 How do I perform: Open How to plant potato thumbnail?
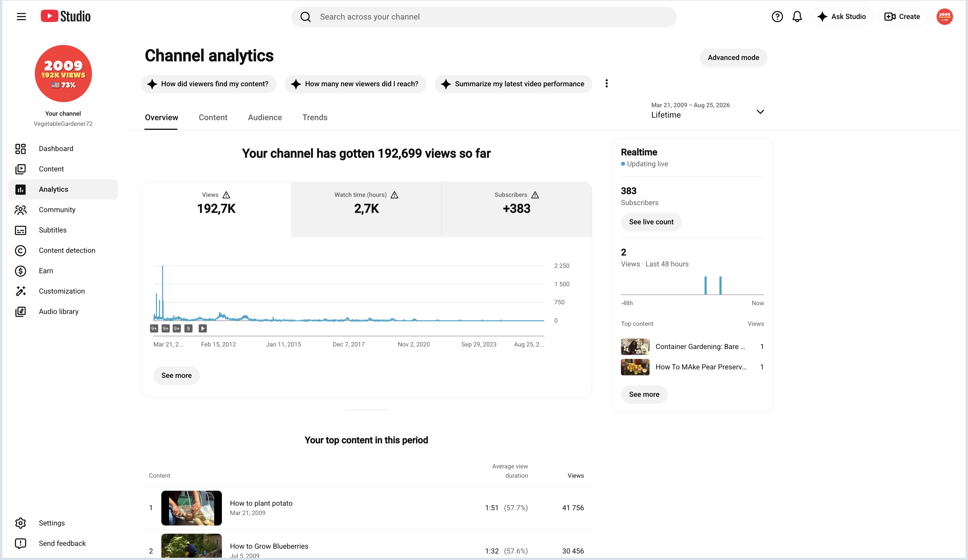191,508
